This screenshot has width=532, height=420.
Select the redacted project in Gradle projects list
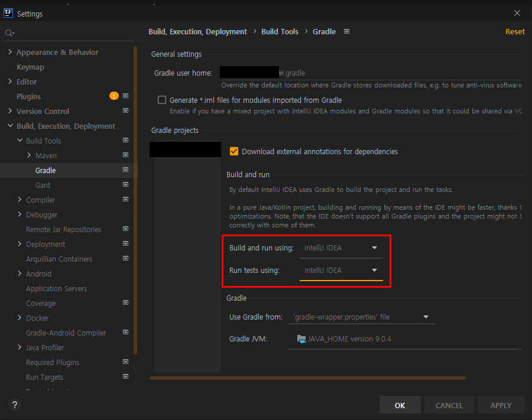(x=185, y=149)
